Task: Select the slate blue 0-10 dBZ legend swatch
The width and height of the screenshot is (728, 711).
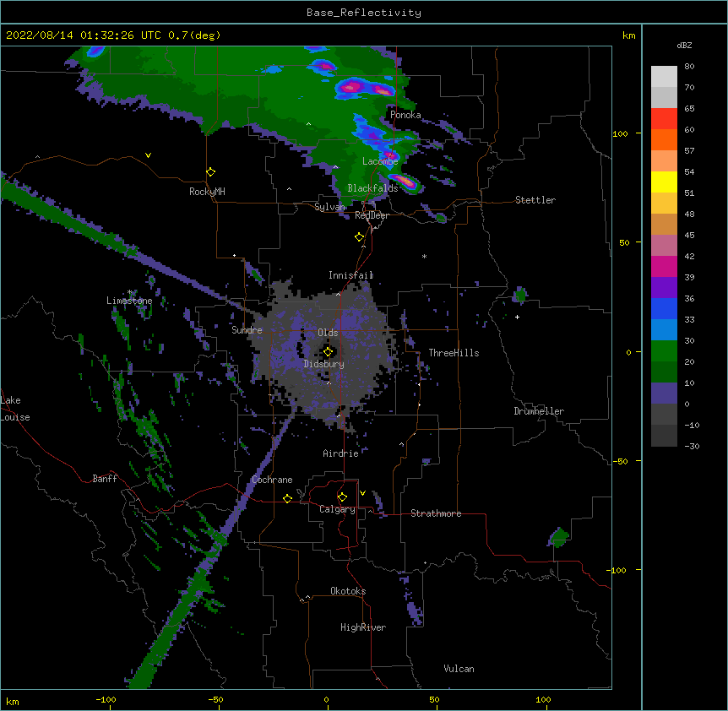Action: (x=664, y=393)
